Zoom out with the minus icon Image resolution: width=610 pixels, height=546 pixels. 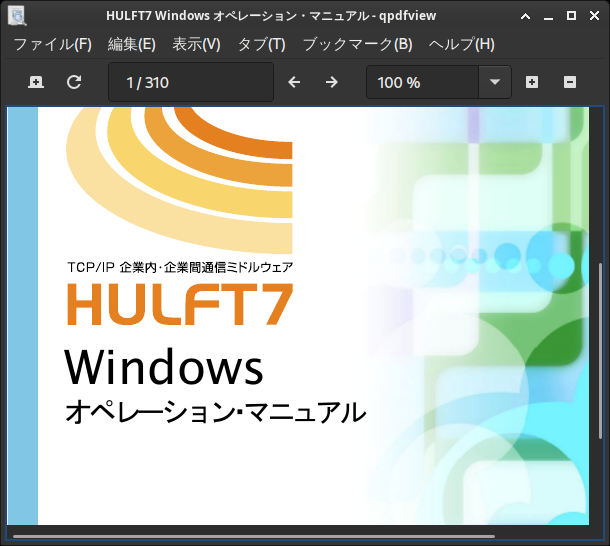click(x=570, y=82)
